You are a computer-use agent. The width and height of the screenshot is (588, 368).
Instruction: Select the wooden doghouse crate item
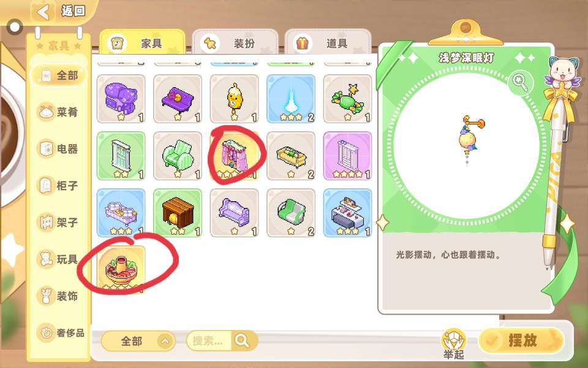178,213
